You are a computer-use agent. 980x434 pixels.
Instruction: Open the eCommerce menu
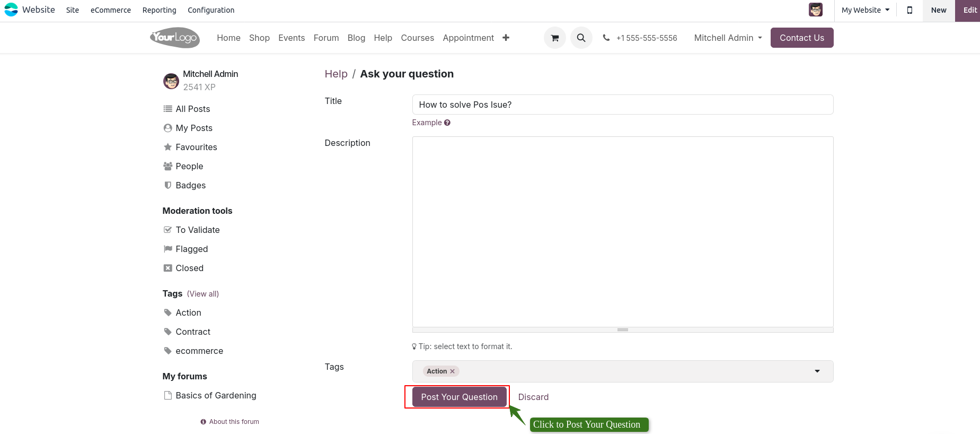(x=110, y=10)
